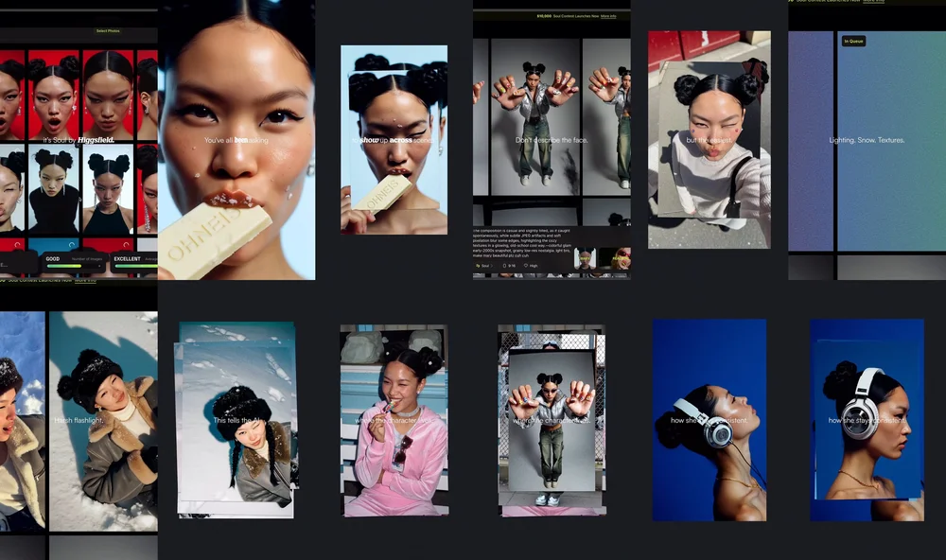The width and height of the screenshot is (946, 560).
Task: Select the 9:16 aspect ratio option
Action: coord(509,266)
